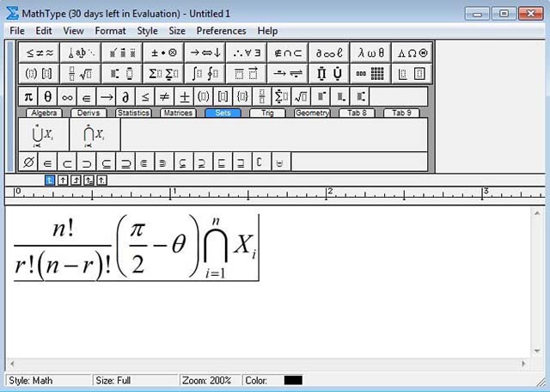Click the horizontal scrollbar right arrow

coord(538,364)
